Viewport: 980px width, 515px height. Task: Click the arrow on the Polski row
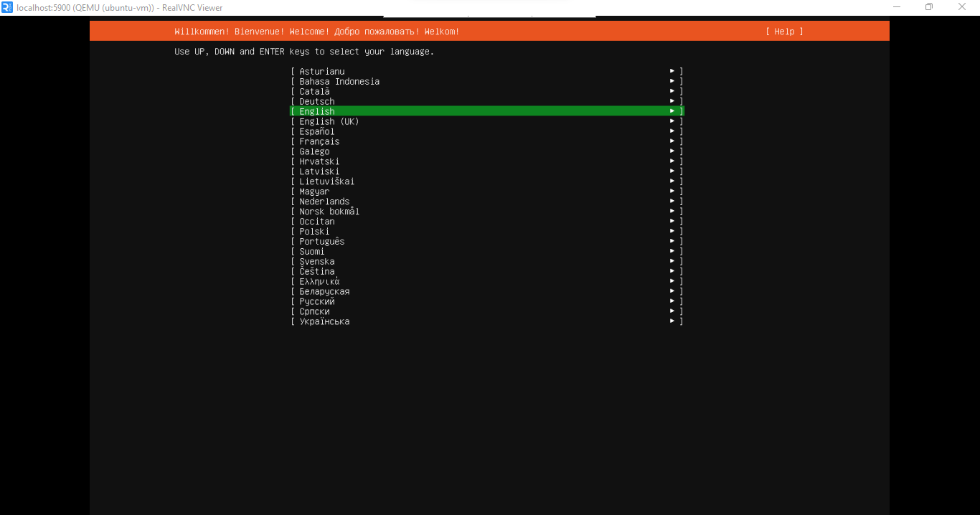coord(672,232)
